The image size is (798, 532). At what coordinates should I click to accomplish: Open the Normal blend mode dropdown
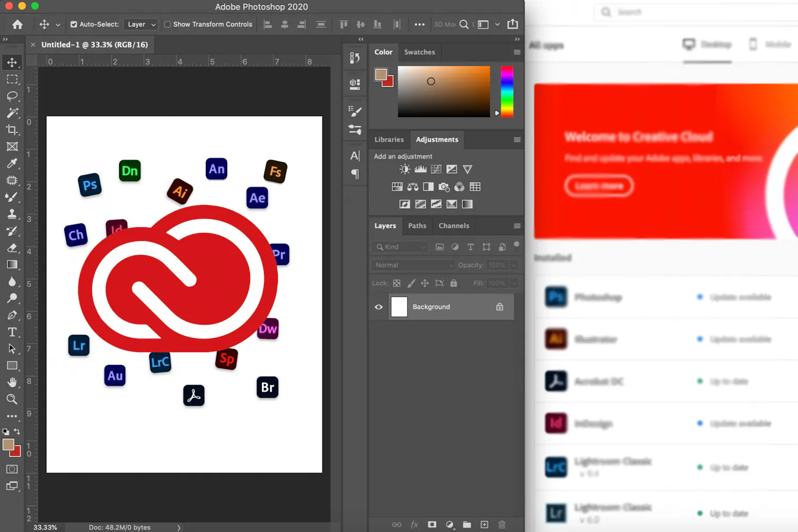pyautogui.click(x=413, y=265)
